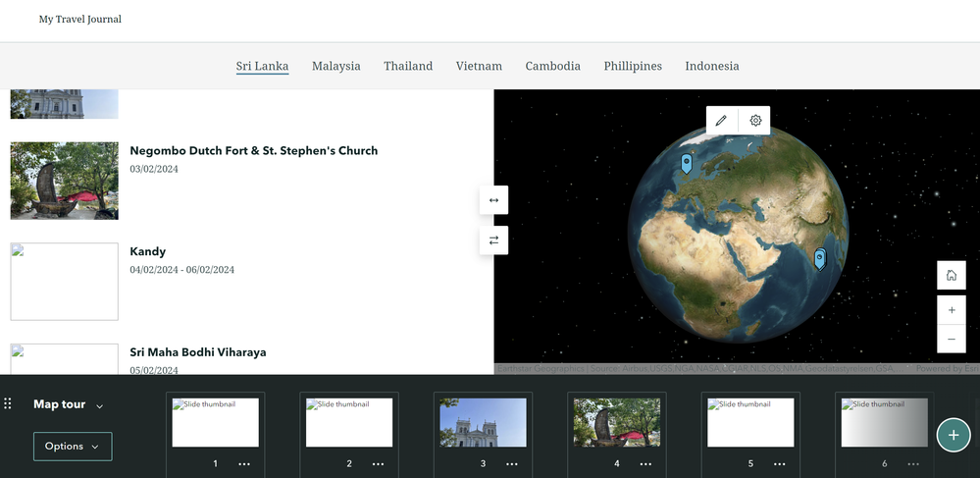Select slide 3 church thumbnail
The height and width of the screenshot is (478, 980).
tap(483, 422)
